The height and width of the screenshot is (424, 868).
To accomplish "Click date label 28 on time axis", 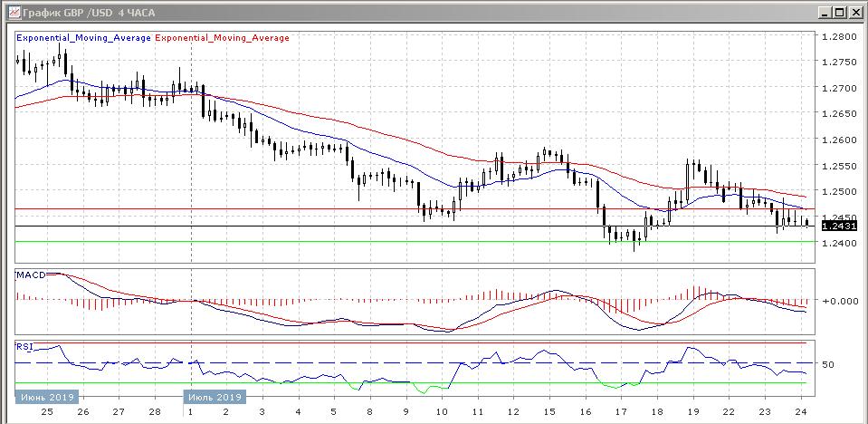I will coord(155,412).
